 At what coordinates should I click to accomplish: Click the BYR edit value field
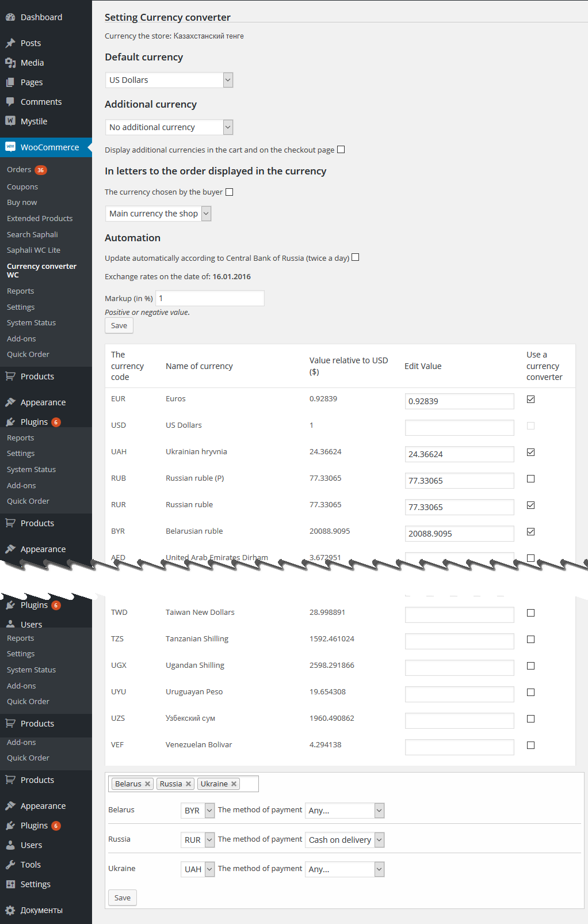point(460,534)
